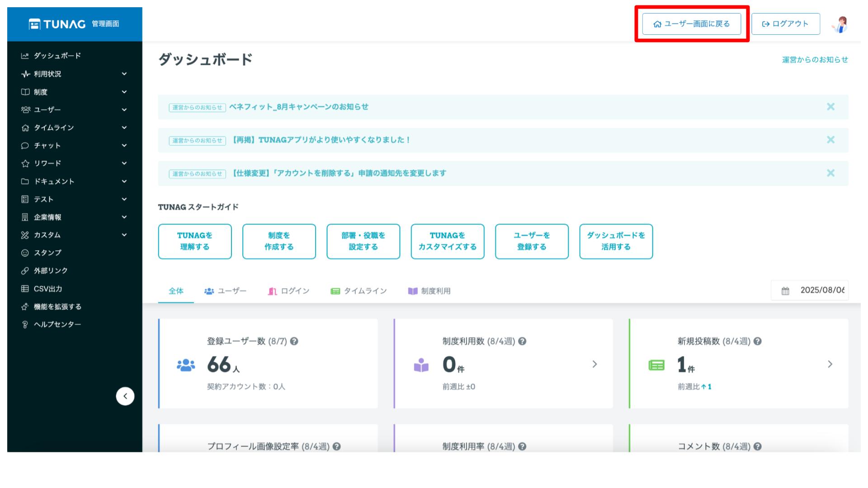Switch to the ログイン tab
Image resolution: width=868 pixels, height=488 pixels.
point(288,291)
